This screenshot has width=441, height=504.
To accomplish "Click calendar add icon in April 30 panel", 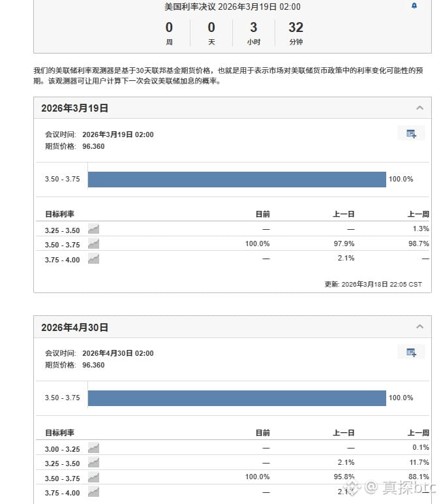I will tap(411, 353).
